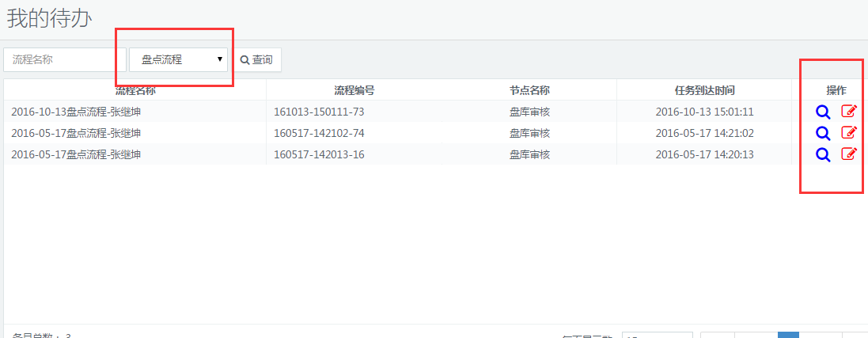
Task: Click the 任务到达时间 column header
Action: click(x=704, y=90)
